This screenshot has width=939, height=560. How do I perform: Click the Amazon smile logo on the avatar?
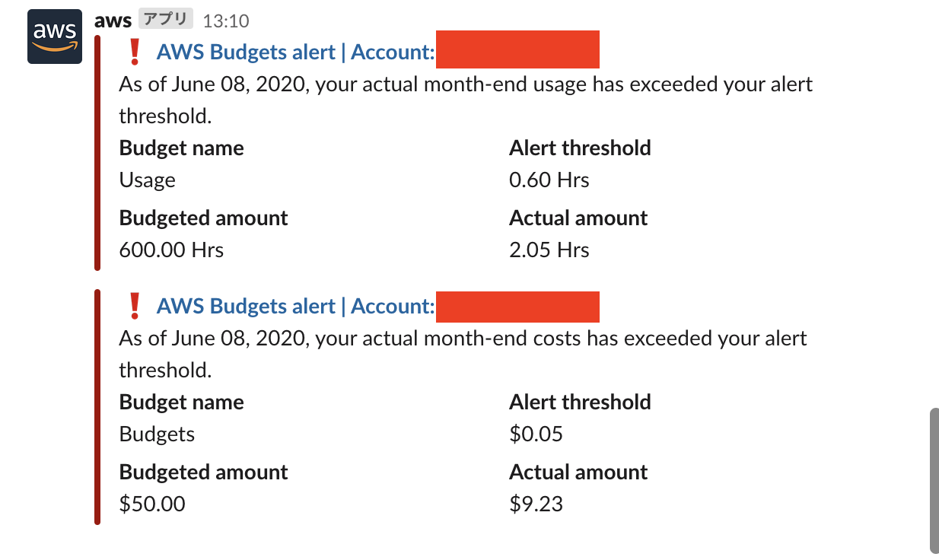pos(54,44)
